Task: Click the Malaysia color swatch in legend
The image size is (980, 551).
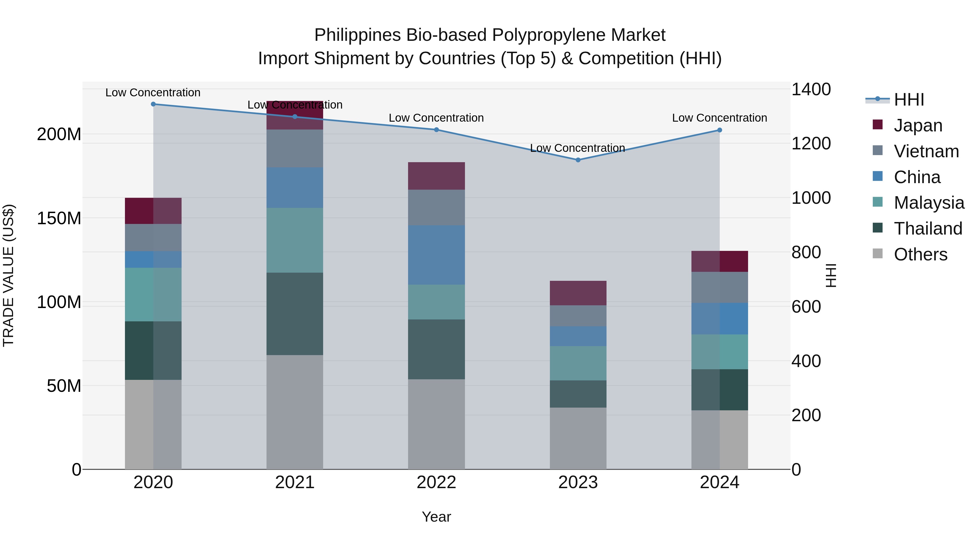Action: 878,202
